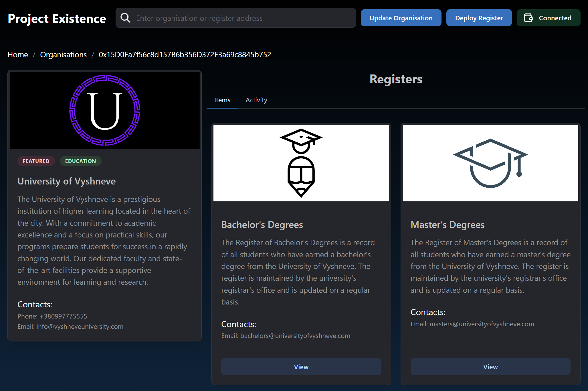This screenshot has height=391, width=588.
Task: View the Master's Degrees register
Action: tap(490, 367)
